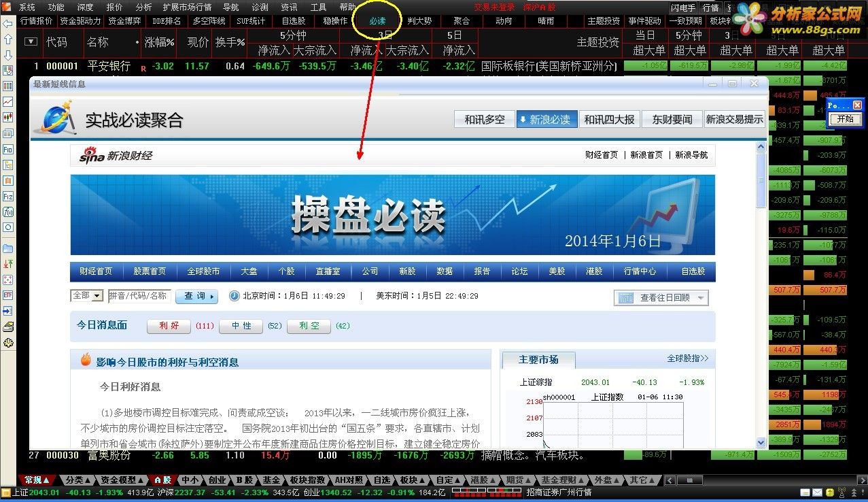Open the 功能 menu
Viewport: 868px width, 502px height.
[56, 7]
